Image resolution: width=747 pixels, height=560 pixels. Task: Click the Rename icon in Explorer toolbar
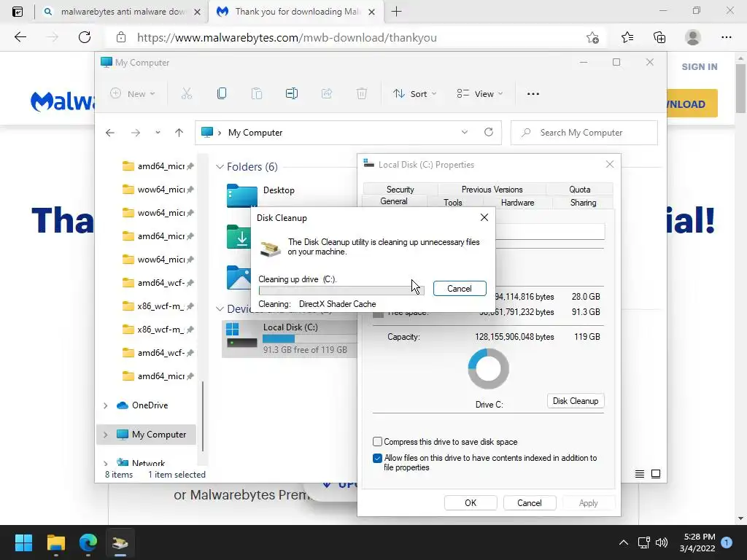pyautogui.click(x=292, y=94)
